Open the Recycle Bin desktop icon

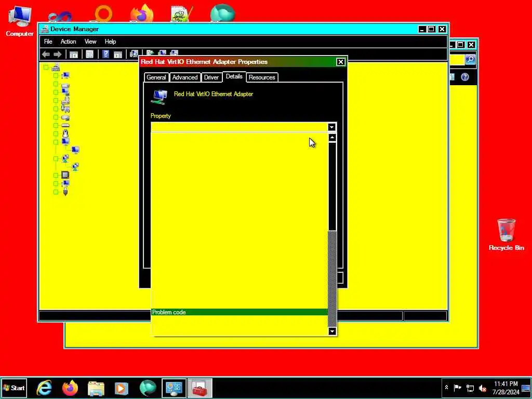(506, 235)
